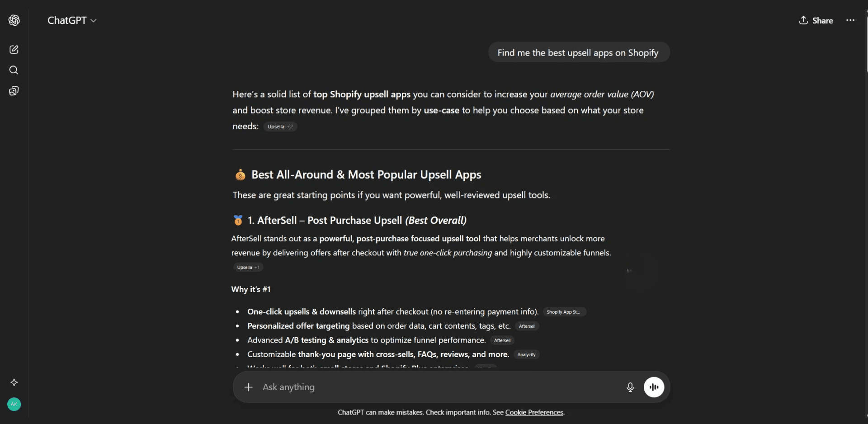Screen dimensions: 868x424
Task: Click the plus button to attach files
Action: point(249,387)
